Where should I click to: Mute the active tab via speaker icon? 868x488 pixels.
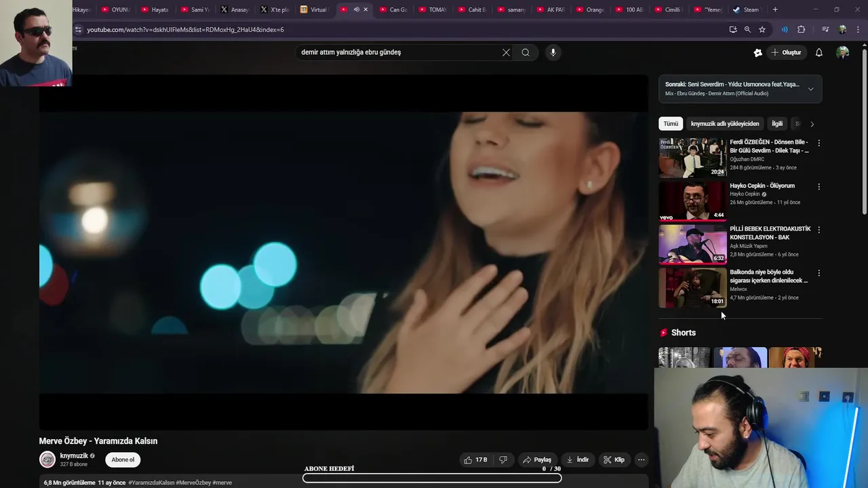tap(356, 9)
